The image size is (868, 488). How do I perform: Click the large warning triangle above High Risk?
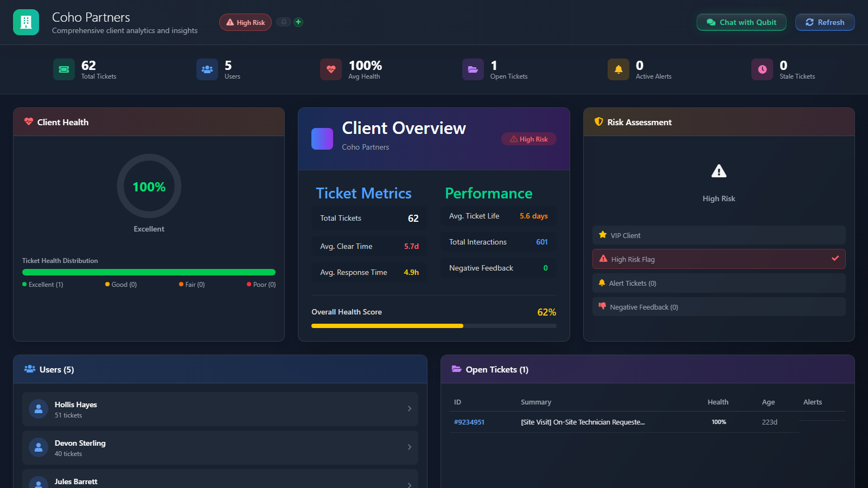pyautogui.click(x=719, y=171)
